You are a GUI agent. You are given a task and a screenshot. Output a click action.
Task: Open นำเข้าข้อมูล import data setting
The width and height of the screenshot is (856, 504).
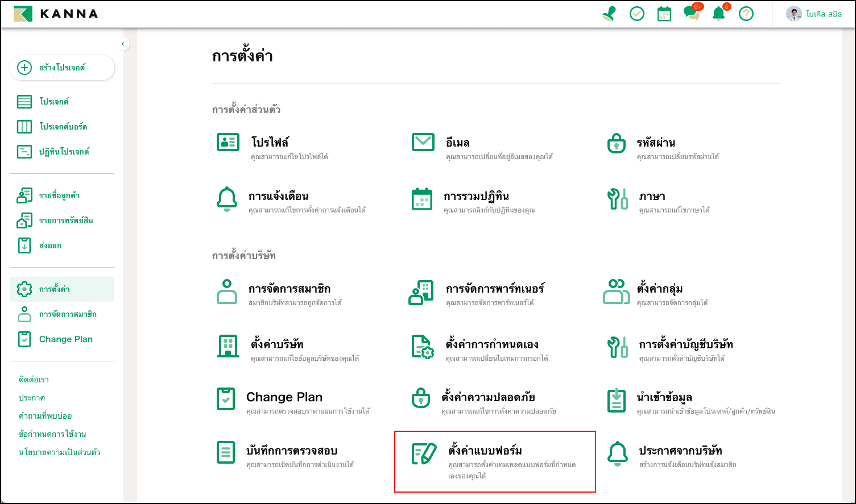coord(664,398)
